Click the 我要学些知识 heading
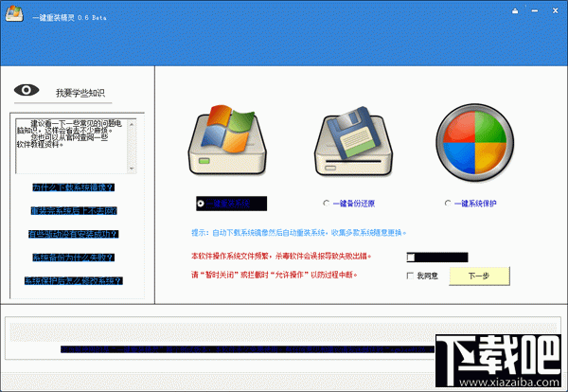The width and height of the screenshot is (568, 392). (80, 93)
